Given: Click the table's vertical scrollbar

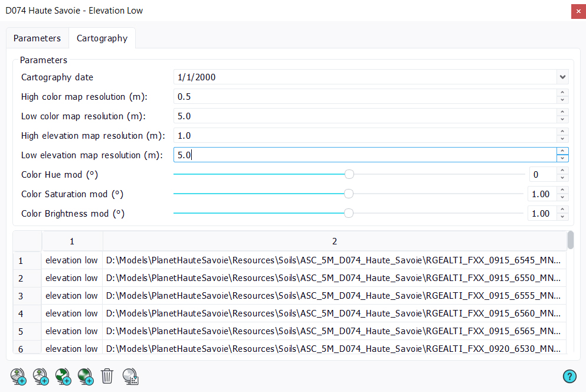Looking at the screenshot, I should 570,241.
